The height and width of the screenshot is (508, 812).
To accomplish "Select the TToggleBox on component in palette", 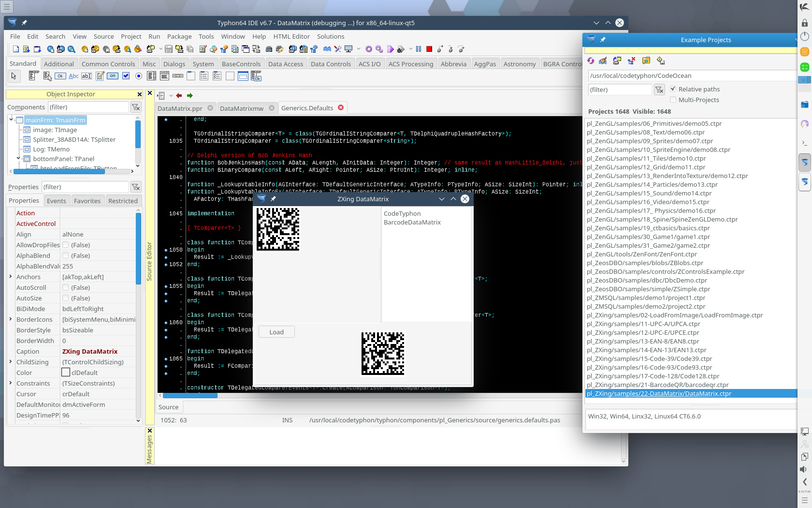I will click(113, 75).
